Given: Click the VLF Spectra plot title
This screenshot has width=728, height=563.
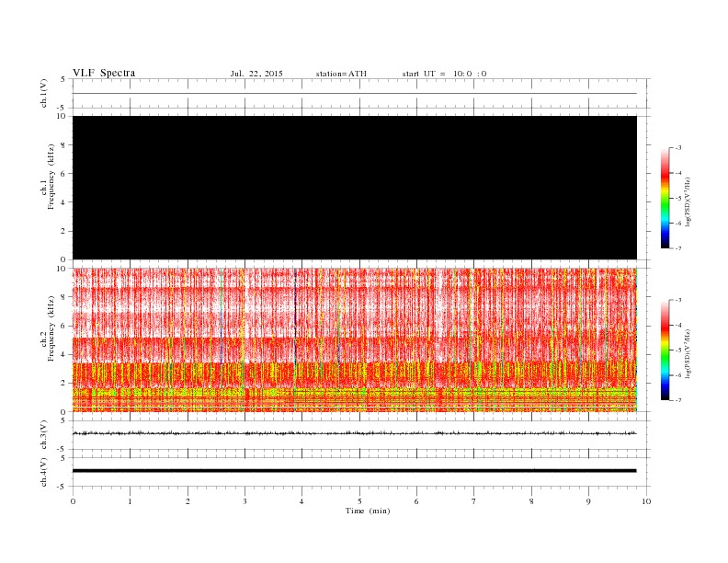Looking at the screenshot, I should [104, 73].
